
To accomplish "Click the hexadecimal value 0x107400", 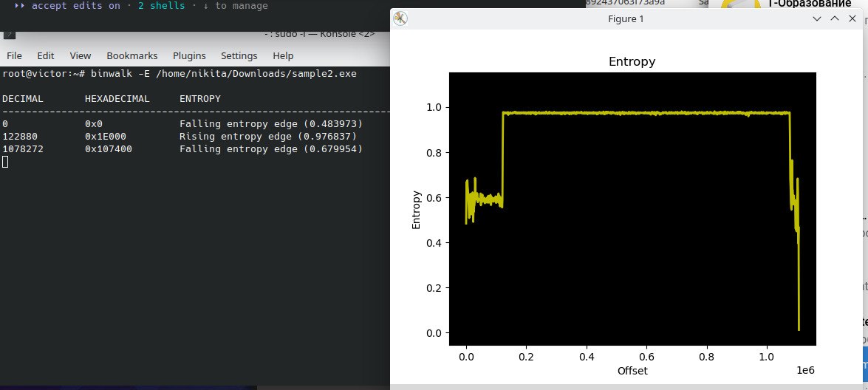I will pos(109,148).
